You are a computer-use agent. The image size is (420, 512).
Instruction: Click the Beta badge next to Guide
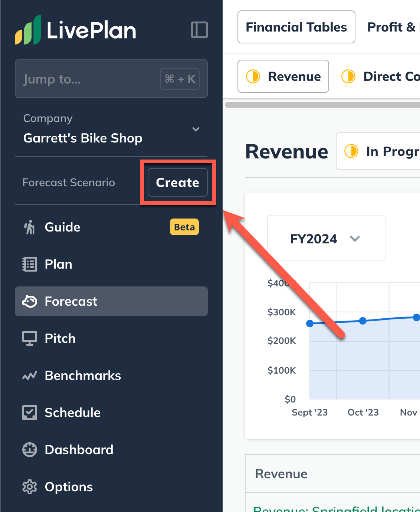[184, 227]
